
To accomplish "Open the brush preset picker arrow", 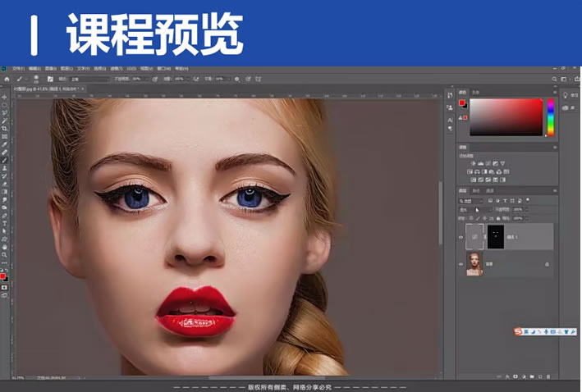I will point(26,79).
